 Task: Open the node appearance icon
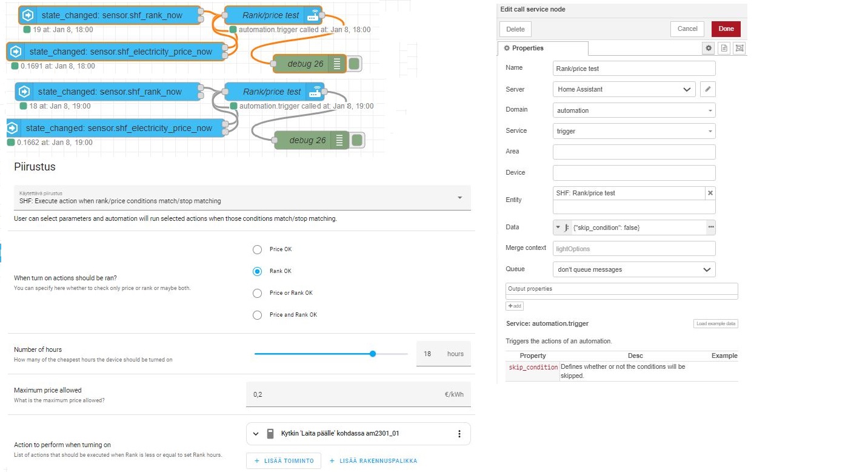[x=739, y=48]
